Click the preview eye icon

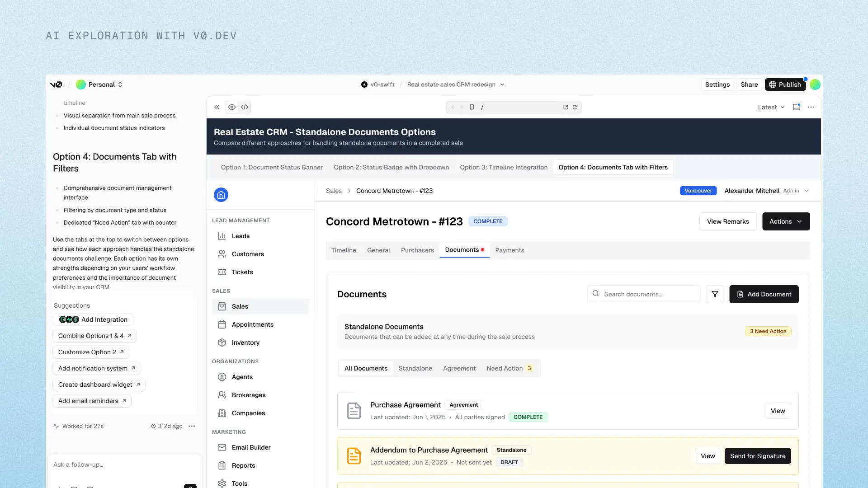click(x=231, y=107)
